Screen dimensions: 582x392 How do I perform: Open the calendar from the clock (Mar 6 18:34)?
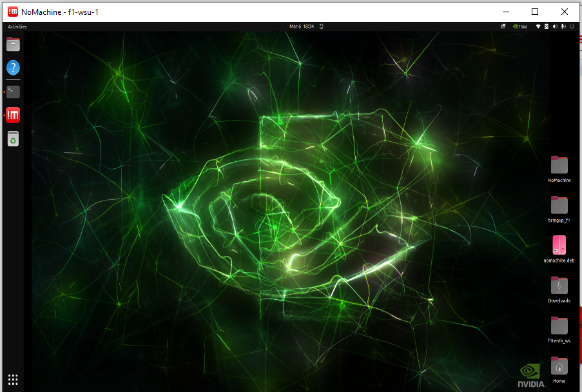(x=302, y=26)
